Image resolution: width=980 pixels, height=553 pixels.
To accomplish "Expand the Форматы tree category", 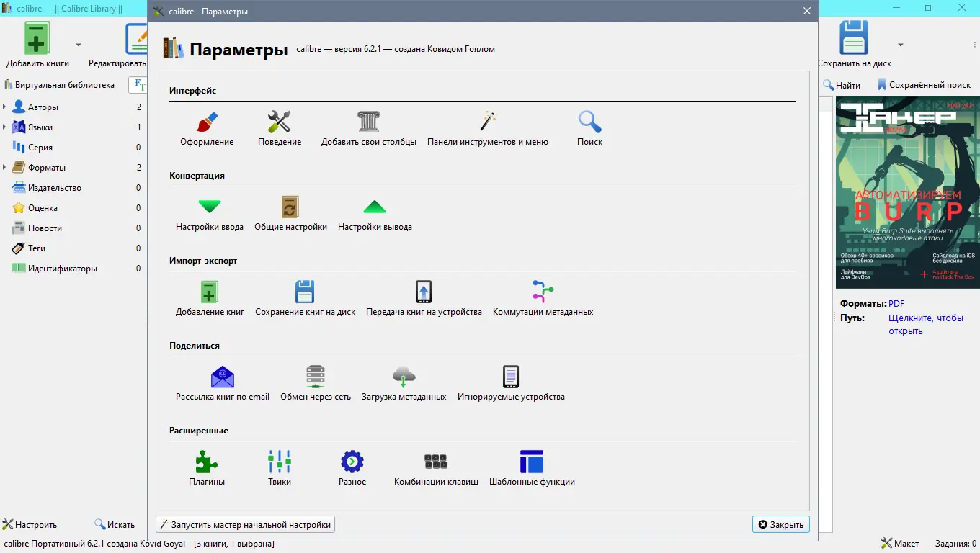I will (5, 168).
